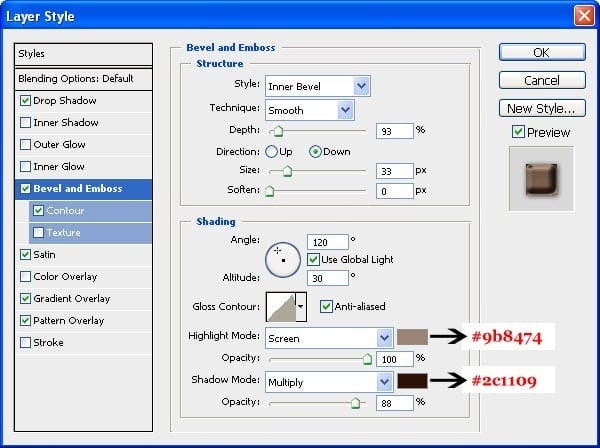The width and height of the screenshot is (600, 448).
Task: Open the Highlight Mode dropdown showing Screen
Action: click(329, 338)
